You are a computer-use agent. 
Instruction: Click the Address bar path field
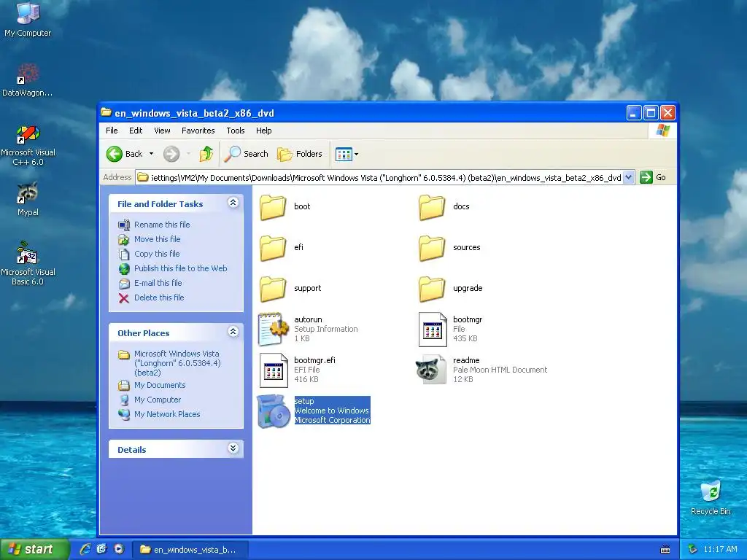pyautogui.click(x=385, y=178)
